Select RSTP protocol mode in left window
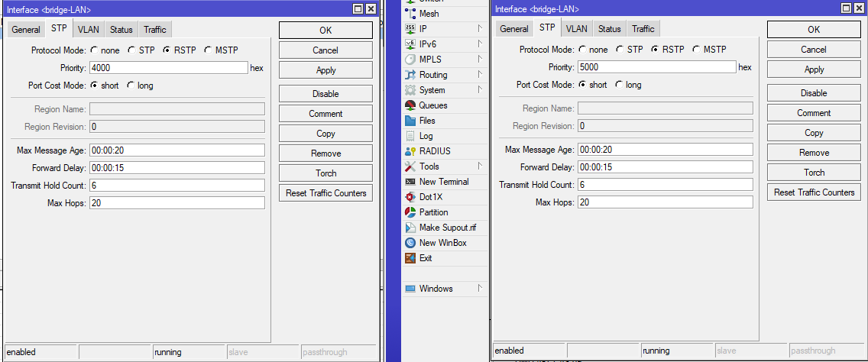 [x=167, y=50]
